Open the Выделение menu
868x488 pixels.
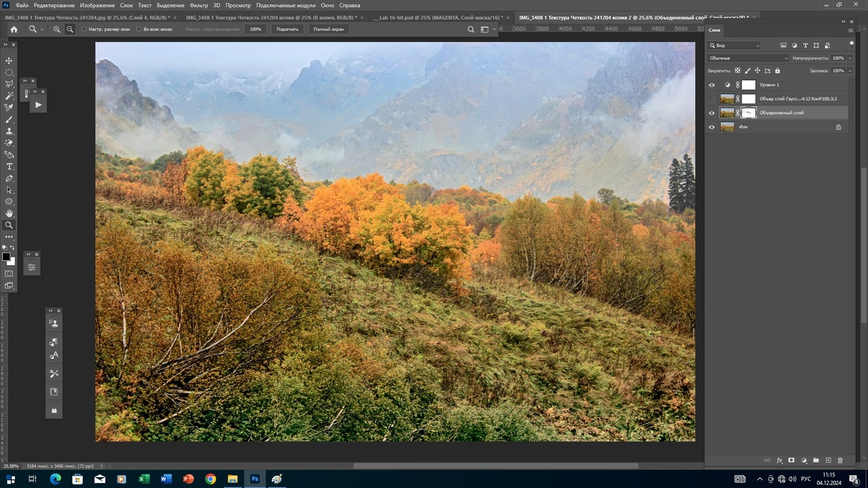point(171,5)
